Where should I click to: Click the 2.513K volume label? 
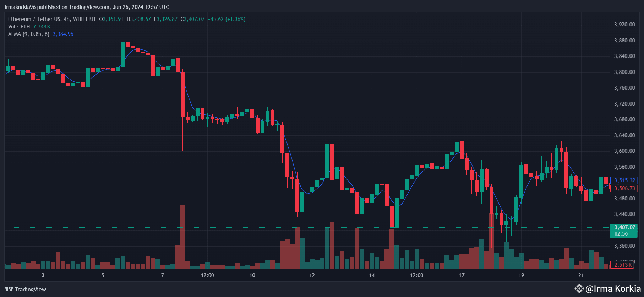pyautogui.click(x=623, y=265)
